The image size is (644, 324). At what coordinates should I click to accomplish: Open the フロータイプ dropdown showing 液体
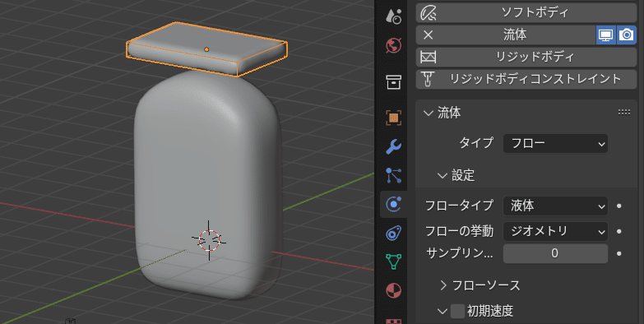point(555,206)
